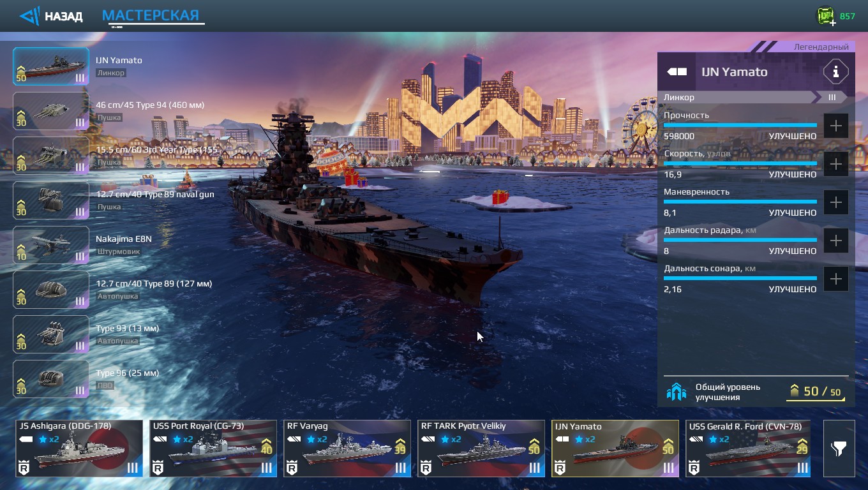868x490 pixels.
Task: Select the 15.5 cm/60 3rd Year Type gun icon
Action: point(51,156)
